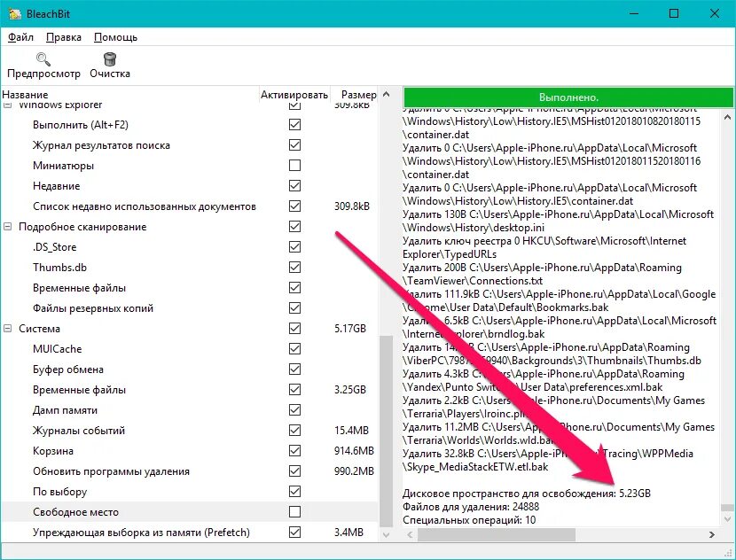Click the 5.17GB size value for Система
Viewport: 736px width, 560px height.
point(350,329)
